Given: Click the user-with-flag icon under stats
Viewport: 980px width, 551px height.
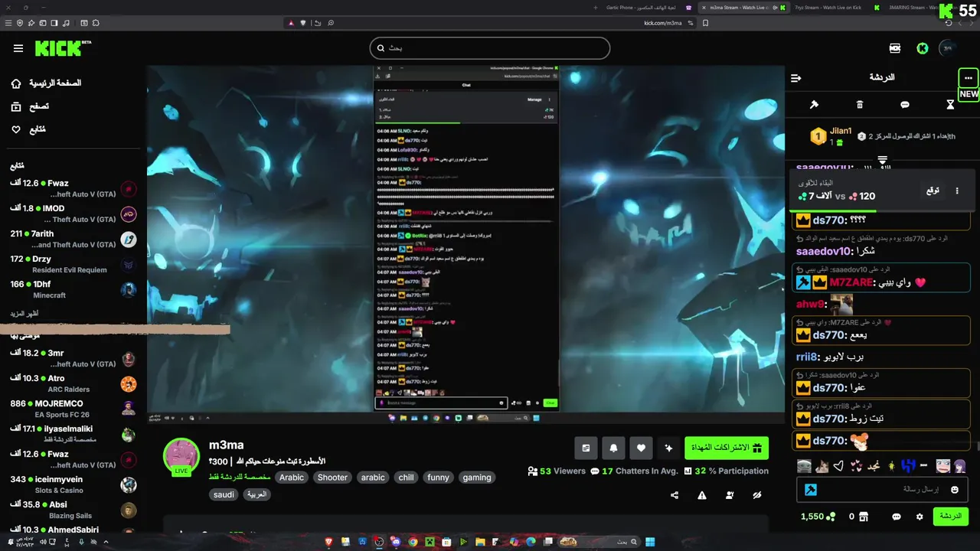Looking at the screenshot, I should coord(730,495).
